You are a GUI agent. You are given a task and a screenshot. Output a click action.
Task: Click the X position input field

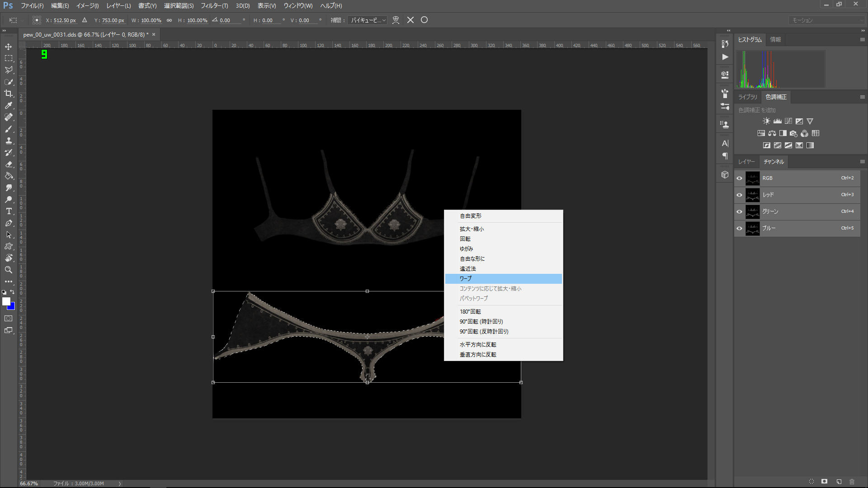65,20
